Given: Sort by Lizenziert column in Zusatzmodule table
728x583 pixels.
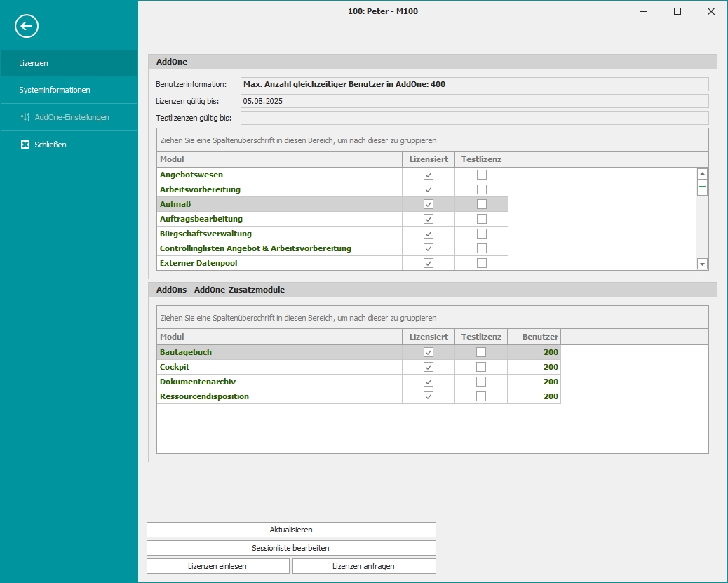Looking at the screenshot, I should tap(429, 337).
